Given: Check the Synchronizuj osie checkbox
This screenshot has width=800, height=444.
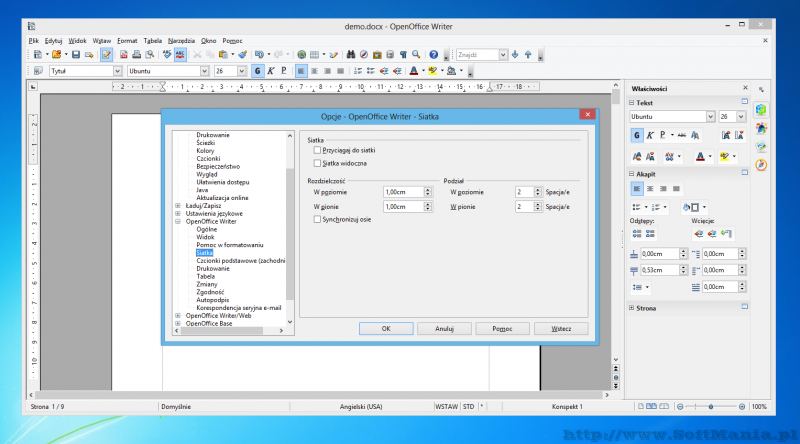Looking at the screenshot, I should (x=317, y=219).
